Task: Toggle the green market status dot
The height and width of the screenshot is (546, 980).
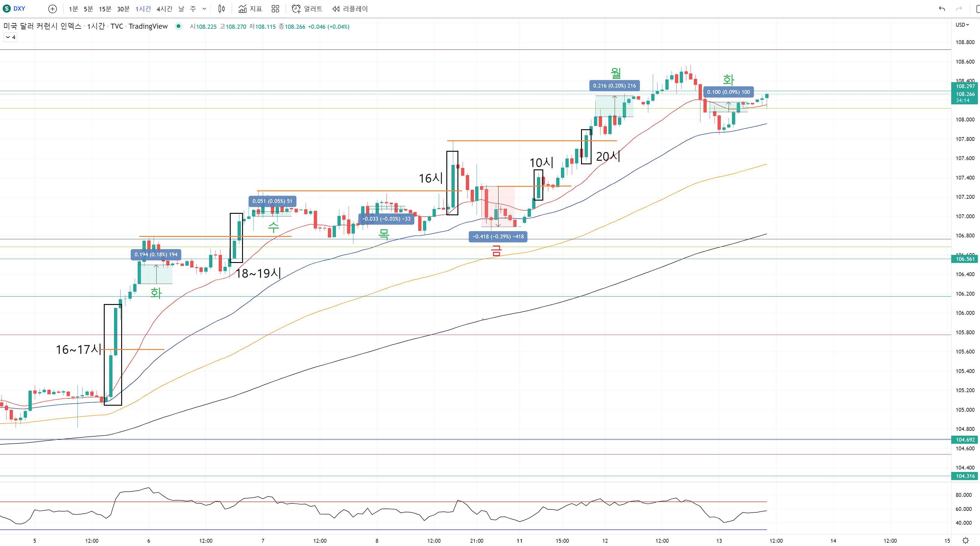Action: (x=178, y=26)
